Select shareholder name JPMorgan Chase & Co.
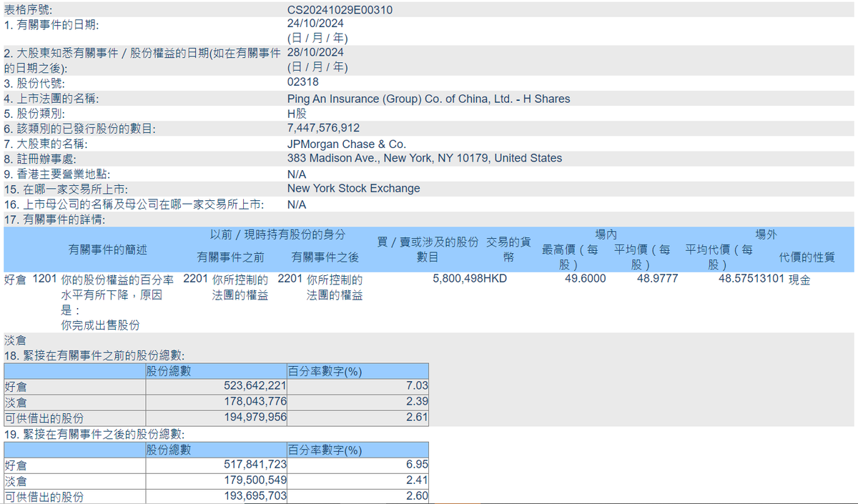This screenshot has height=504, width=858. pos(346,144)
